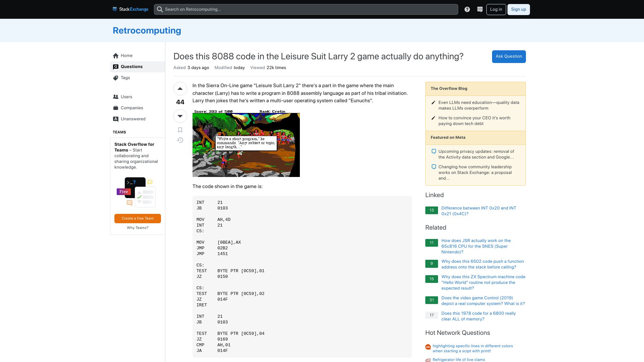Click the search magnifier icon
The height and width of the screenshot is (362, 644).
click(160, 9)
